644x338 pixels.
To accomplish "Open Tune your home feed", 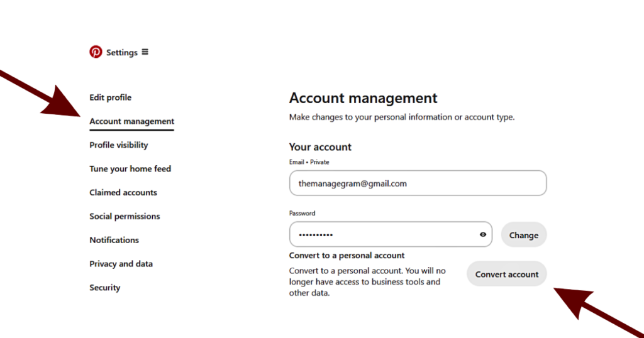I will coord(130,169).
